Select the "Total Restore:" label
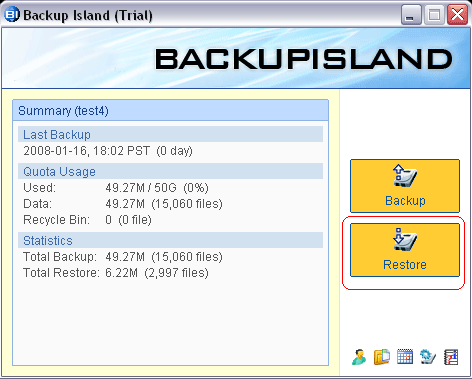 coord(61,273)
